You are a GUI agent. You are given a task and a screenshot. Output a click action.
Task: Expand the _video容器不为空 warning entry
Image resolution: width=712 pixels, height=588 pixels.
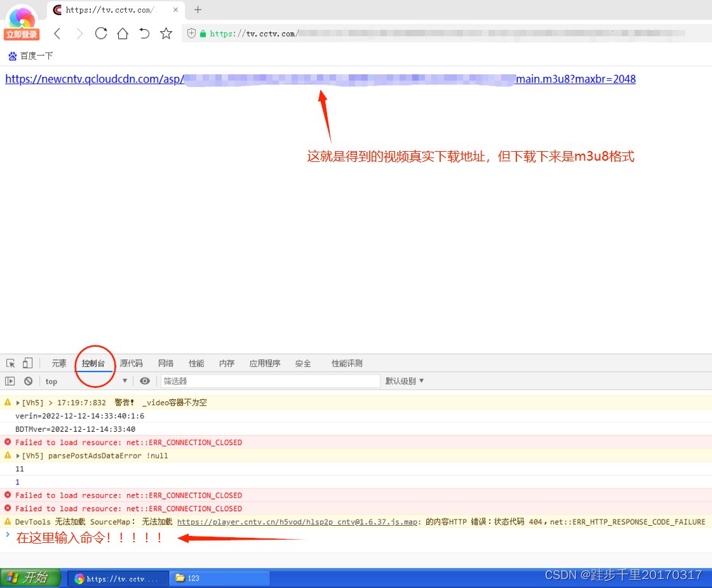tap(18, 402)
